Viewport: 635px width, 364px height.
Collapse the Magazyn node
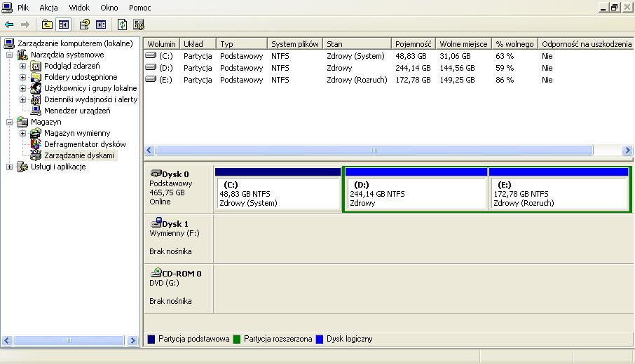click(x=9, y=122)
